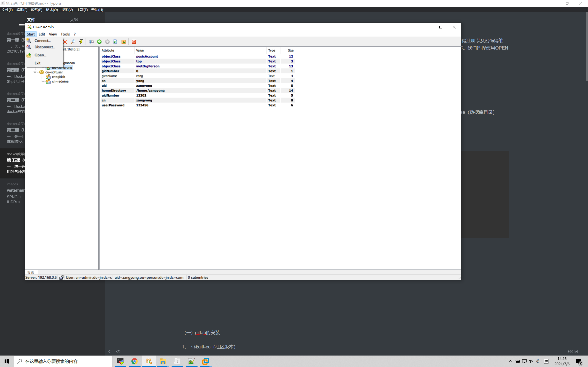Click the red X delete icon
Viewport: 588px width, 367px height.
tap(65, 42)
